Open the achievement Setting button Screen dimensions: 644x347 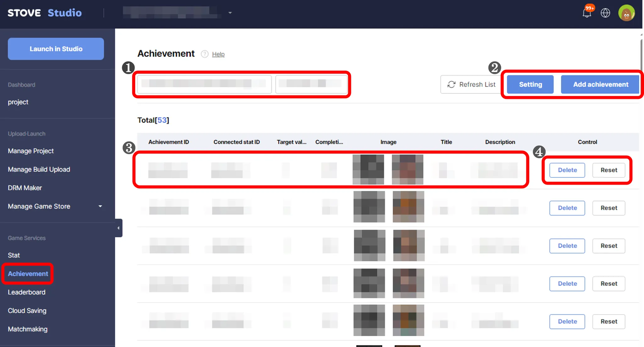(x=530, y=84)
